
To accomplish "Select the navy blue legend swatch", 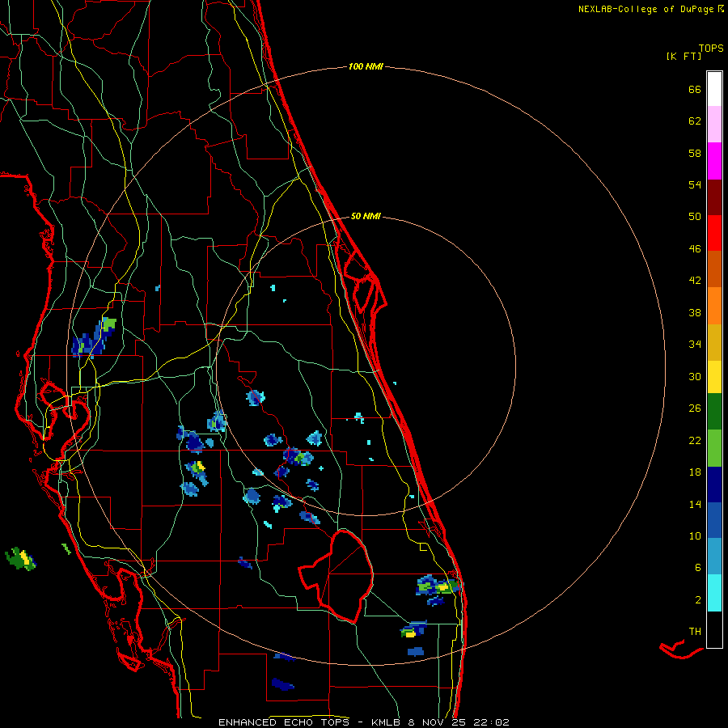I will tap(714, 485).
